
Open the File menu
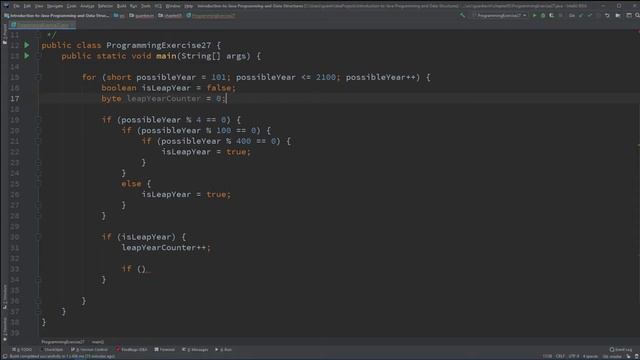(16, 6)
